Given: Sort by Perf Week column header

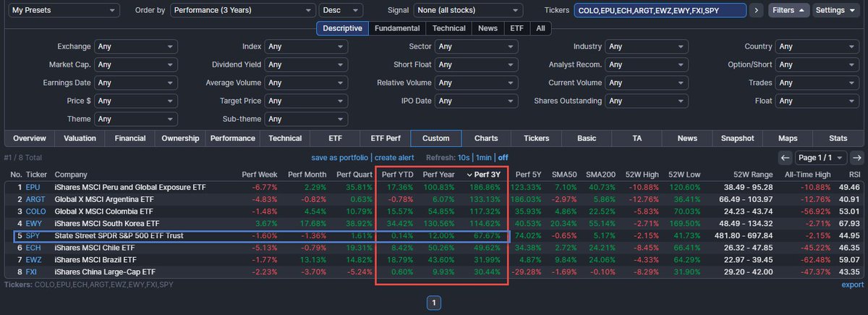Looking at the screenshot, I should coord(260,175).
